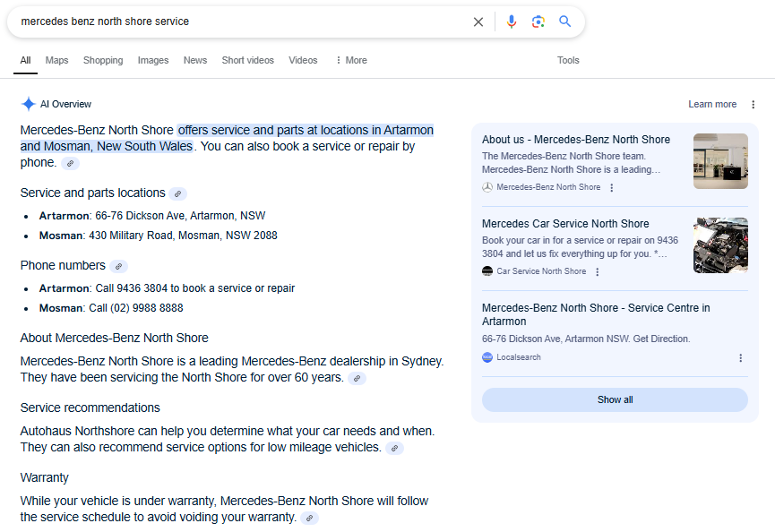Click the AI Overview sparkle icon

click(29, 104)
